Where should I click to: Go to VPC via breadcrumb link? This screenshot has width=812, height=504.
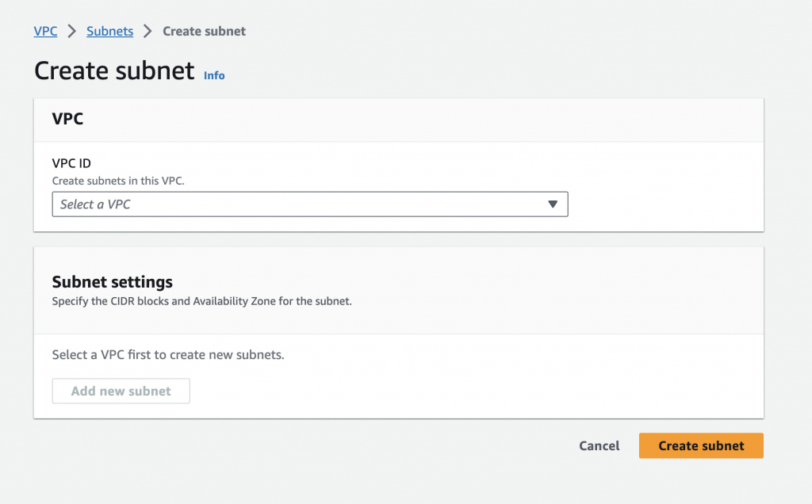click(45, 32)
